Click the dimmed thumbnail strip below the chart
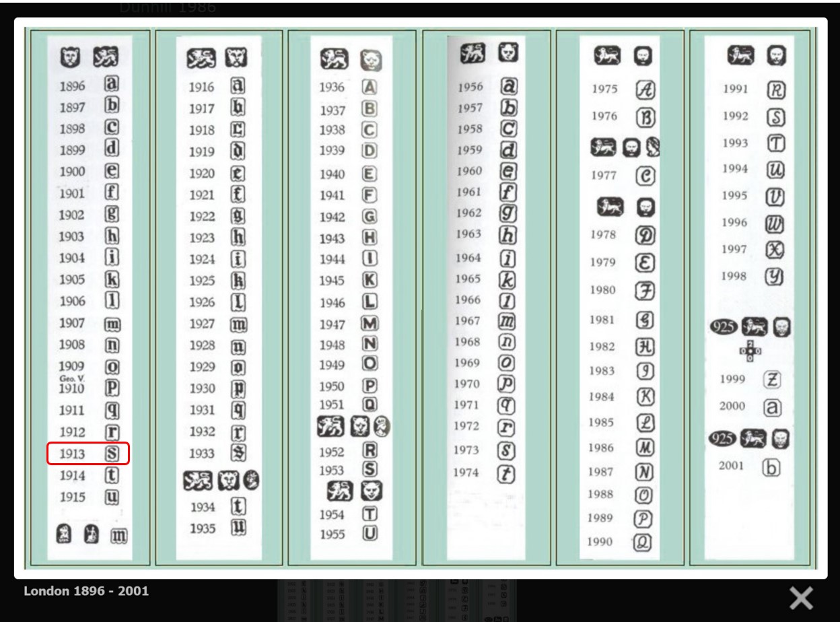The height and width of the screenshot is (622, 840). tap(397, 600)
